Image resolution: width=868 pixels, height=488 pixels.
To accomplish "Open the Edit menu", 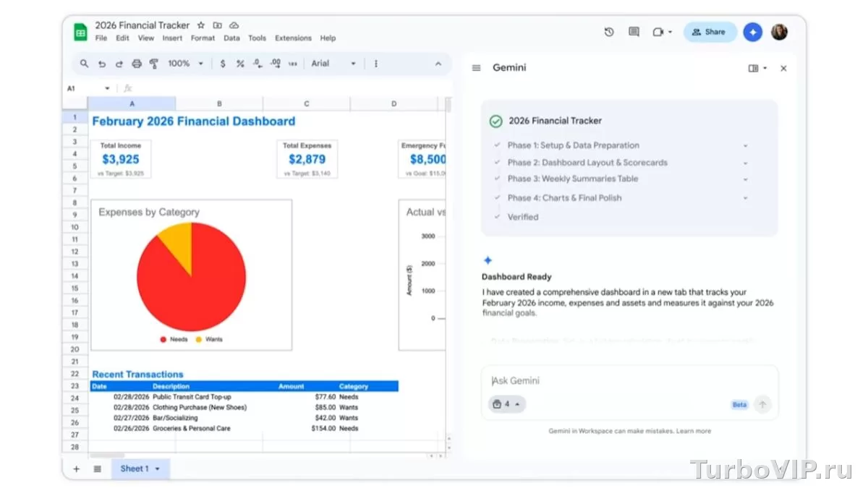I will click(122, 38).
